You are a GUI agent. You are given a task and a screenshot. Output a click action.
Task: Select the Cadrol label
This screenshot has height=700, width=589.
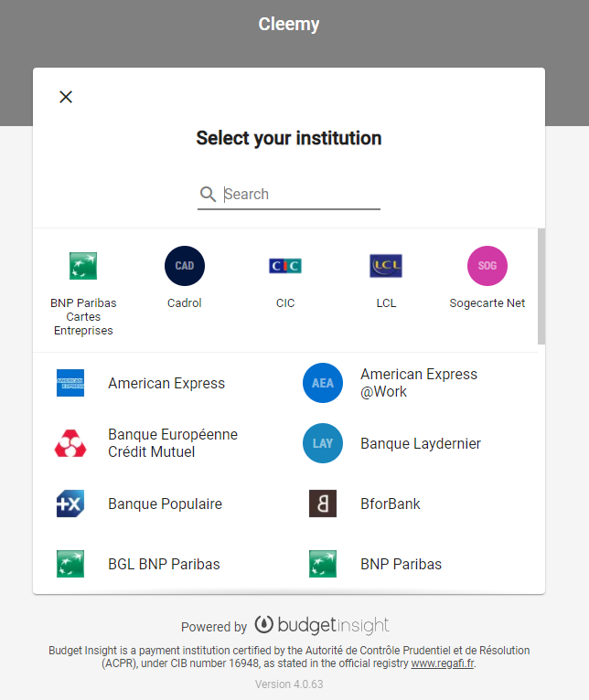[185, 303]
